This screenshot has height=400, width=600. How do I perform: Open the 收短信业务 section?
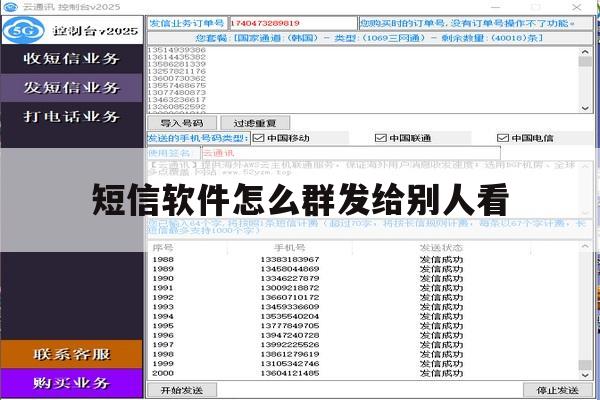point(72,59)
